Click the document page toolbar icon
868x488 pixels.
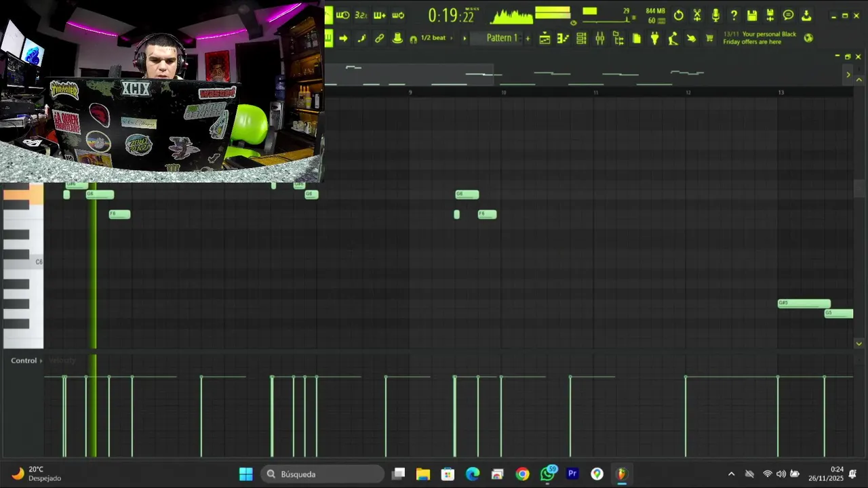click(636, 39)
